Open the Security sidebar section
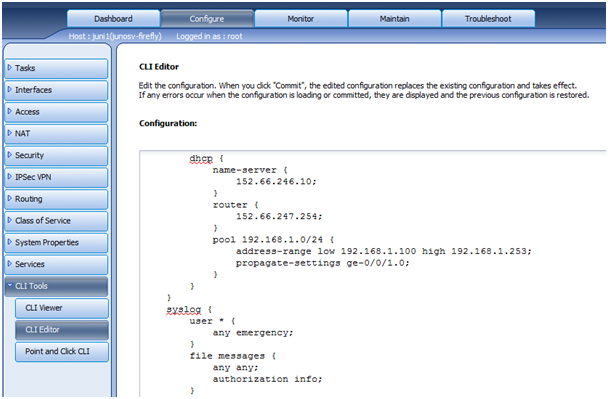 tap(56, 155)
